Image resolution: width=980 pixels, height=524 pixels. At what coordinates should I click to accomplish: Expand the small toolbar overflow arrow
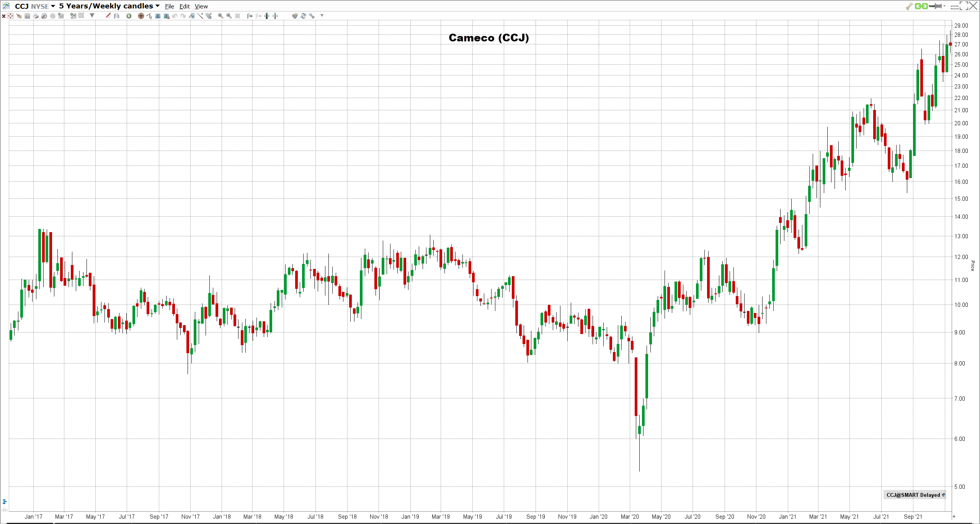(x=322, y=15)
